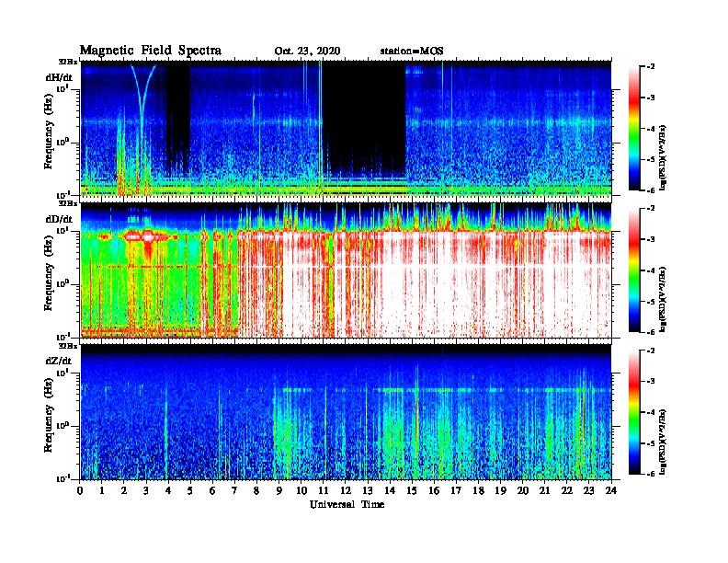Click hour "16" on the Universal Time axis
Image resolution: width=728 pixels, height=563 pixels.
pyautogui.click(x=434, y=491)
